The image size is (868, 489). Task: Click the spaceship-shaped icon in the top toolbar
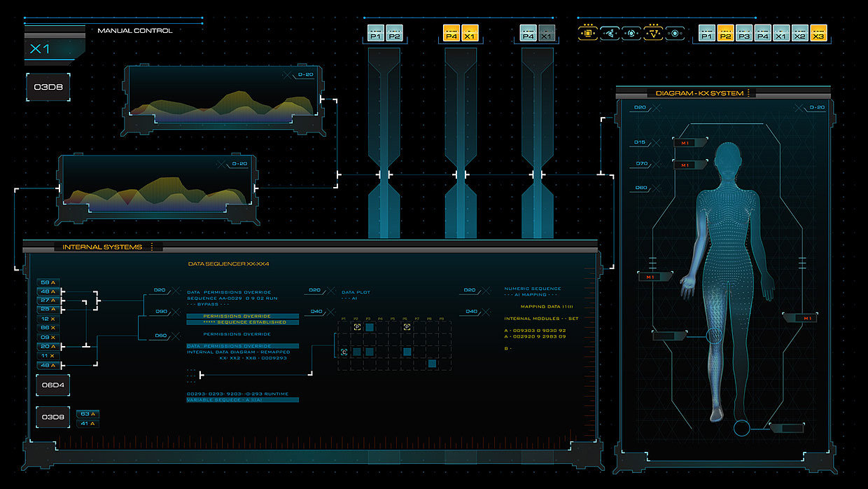click(x=609, y=33)
